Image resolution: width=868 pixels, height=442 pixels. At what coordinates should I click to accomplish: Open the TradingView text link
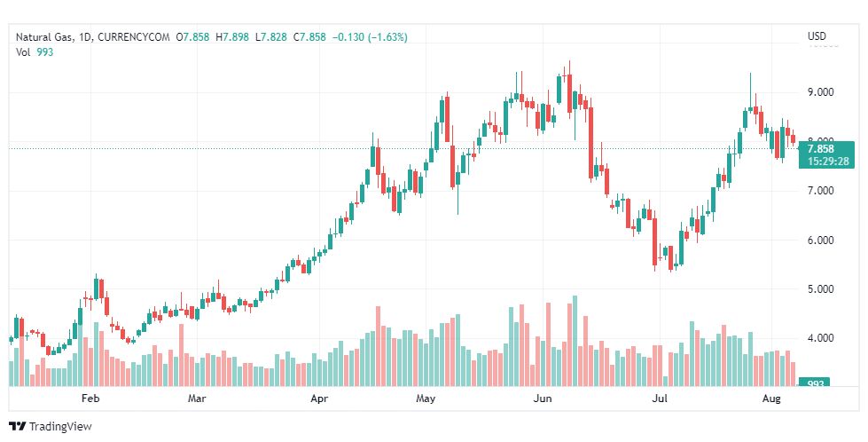click(60, 427)
